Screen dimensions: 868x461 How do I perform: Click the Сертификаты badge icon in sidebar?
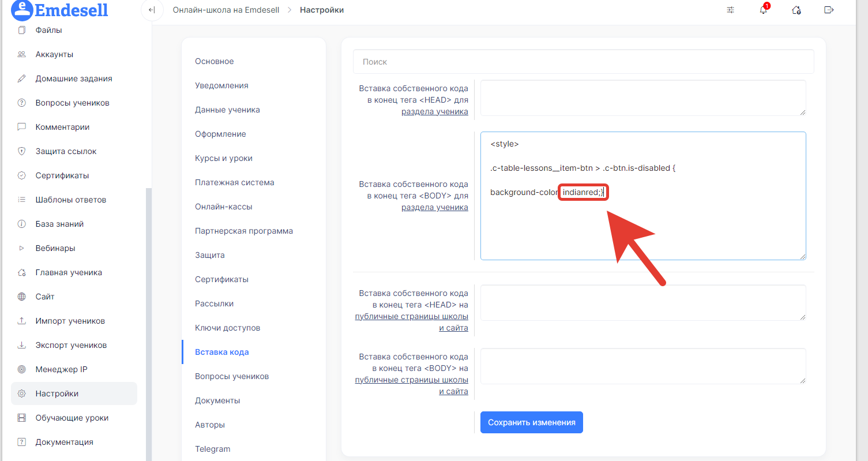click(x=22, y=175)
